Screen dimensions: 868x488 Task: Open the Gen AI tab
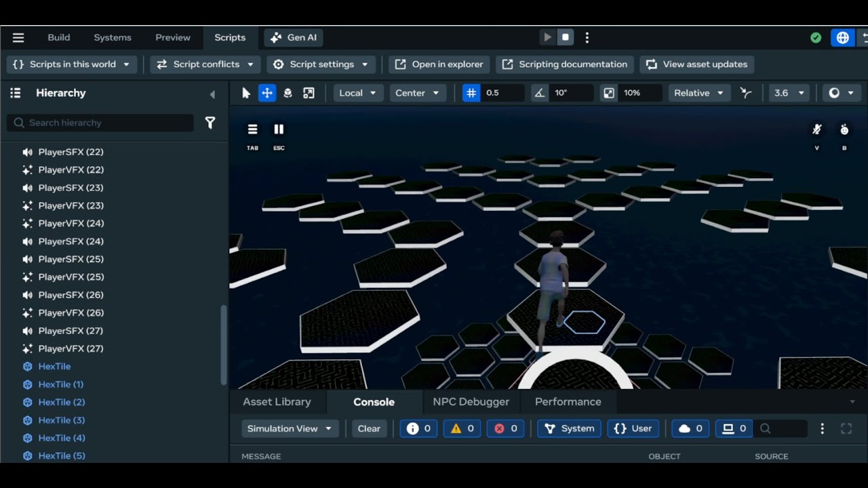point(294,37)
